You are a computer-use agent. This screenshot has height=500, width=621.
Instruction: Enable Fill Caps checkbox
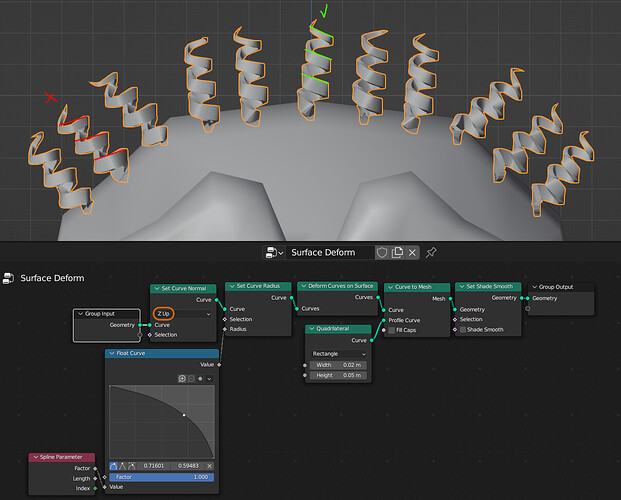point(392,330)
